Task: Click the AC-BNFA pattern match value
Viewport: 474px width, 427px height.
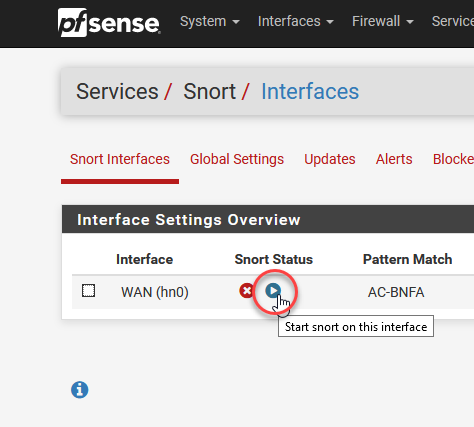Action: point(396,292)
